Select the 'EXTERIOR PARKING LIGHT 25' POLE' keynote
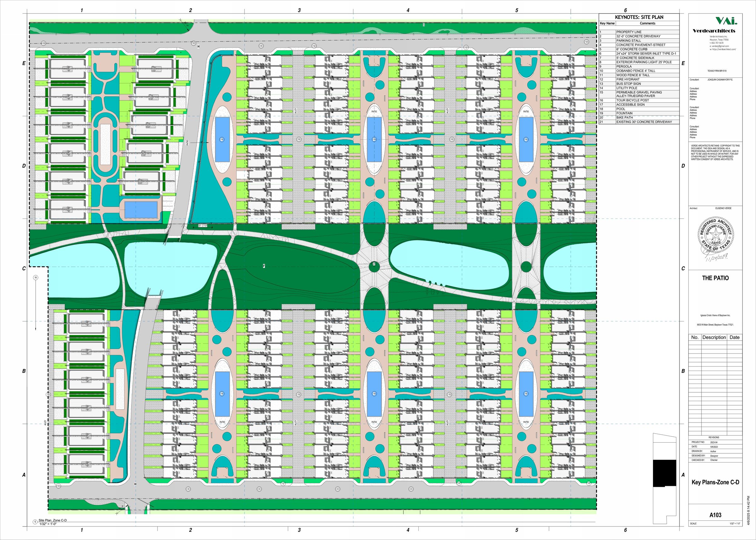 pyautogui.click(x=639, y=62)
